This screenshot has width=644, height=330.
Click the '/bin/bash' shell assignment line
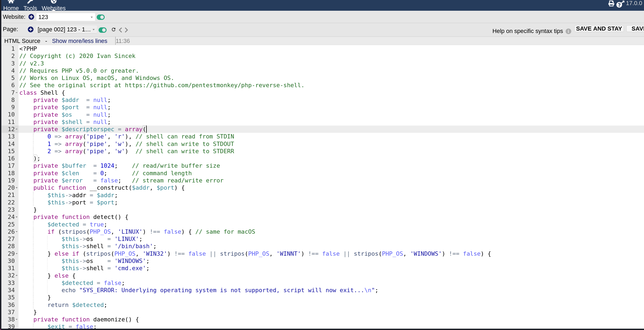pyautogui.click(x=109, y=246)
